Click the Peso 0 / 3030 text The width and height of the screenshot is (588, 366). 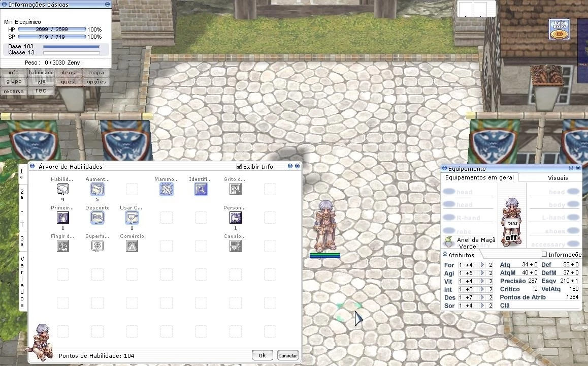[x=45, y=63]
